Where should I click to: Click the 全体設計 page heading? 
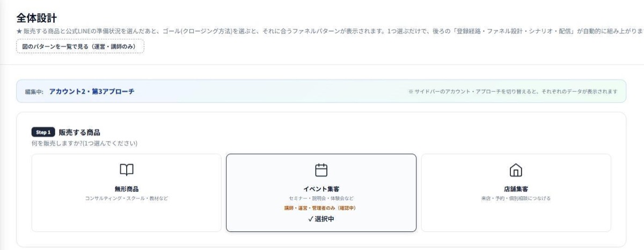(37, 19)
